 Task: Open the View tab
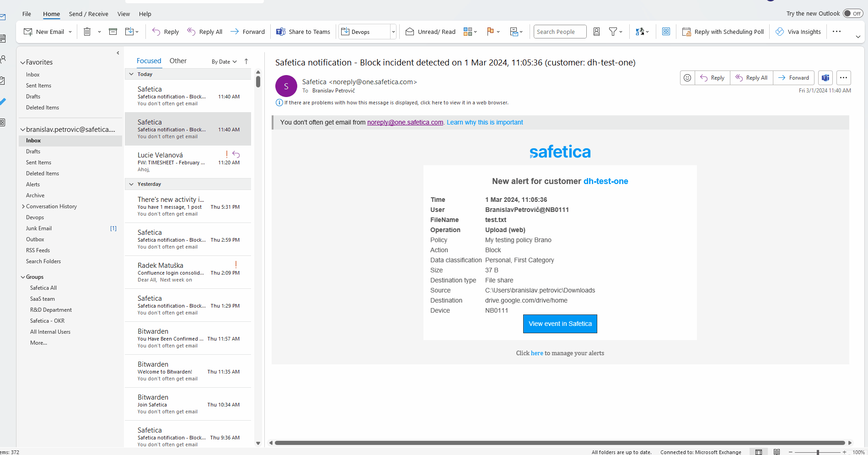[x=123, y=14]
